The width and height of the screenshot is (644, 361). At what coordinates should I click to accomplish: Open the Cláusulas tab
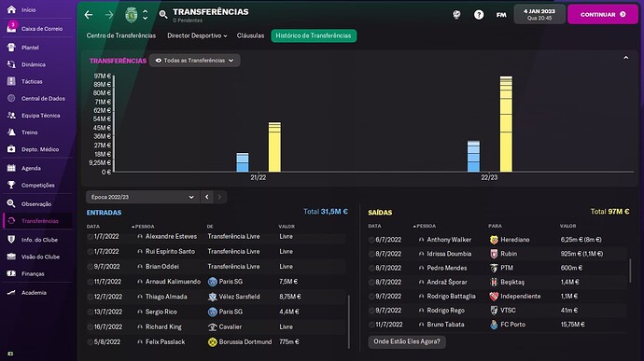(x=250, y=35)
